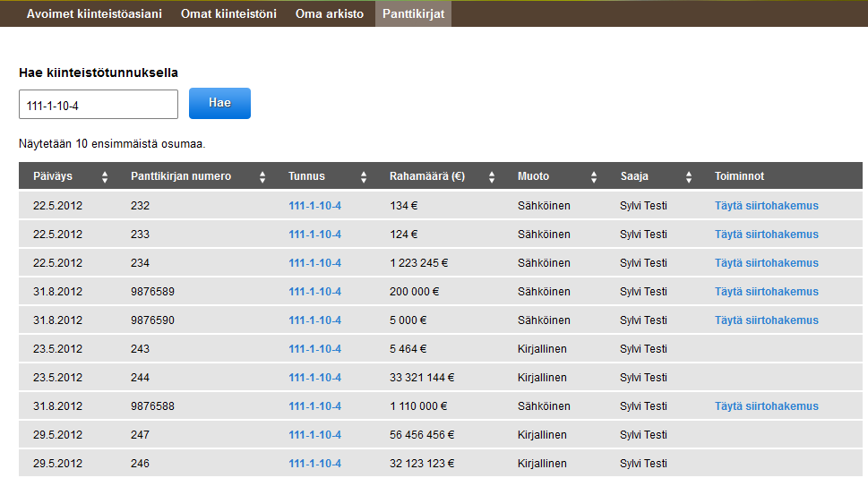The width and height of the screenshot is (868, 495).
Task: Click the Hae search button
Action: click(219, 104)
